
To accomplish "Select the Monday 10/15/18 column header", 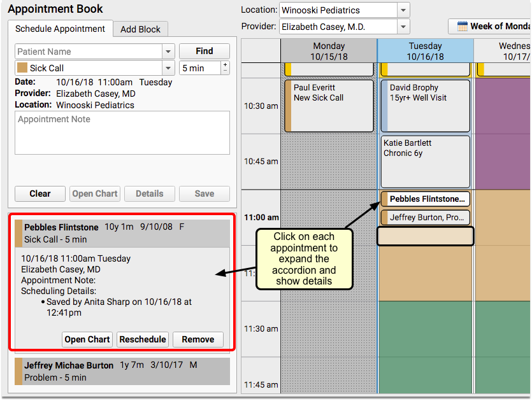I will pos(329,51).
